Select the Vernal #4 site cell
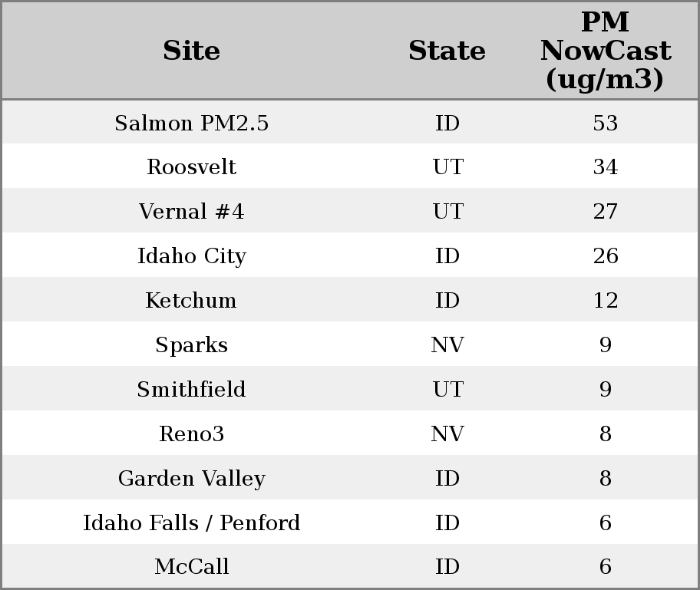The width and height of the screenshot is (700, 590). (192, 212)
